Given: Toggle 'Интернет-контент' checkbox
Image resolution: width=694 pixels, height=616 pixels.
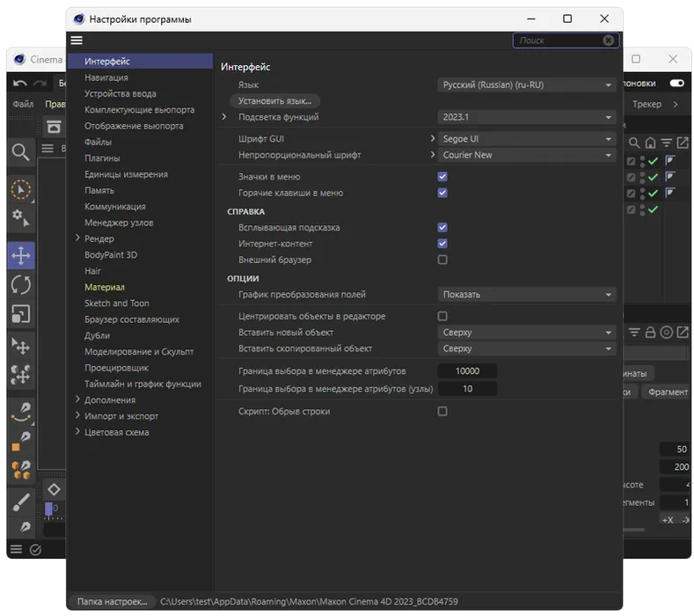Looking at the screenshot, I should 442,244.
